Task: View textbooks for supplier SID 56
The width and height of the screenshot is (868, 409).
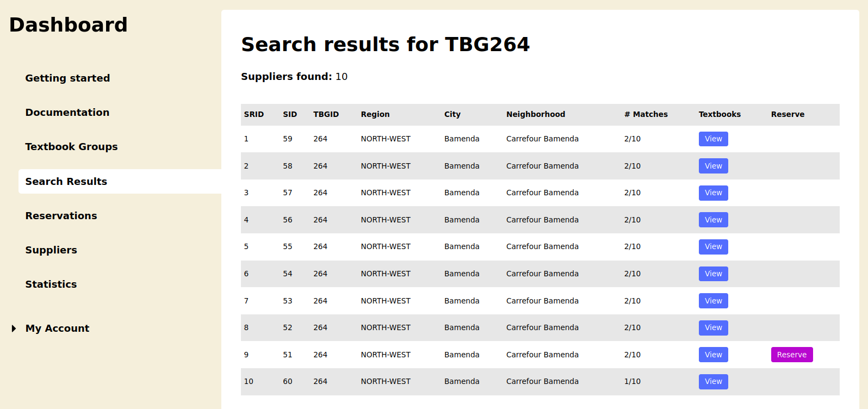Action: pyautogui.click(x=713, y=220)
